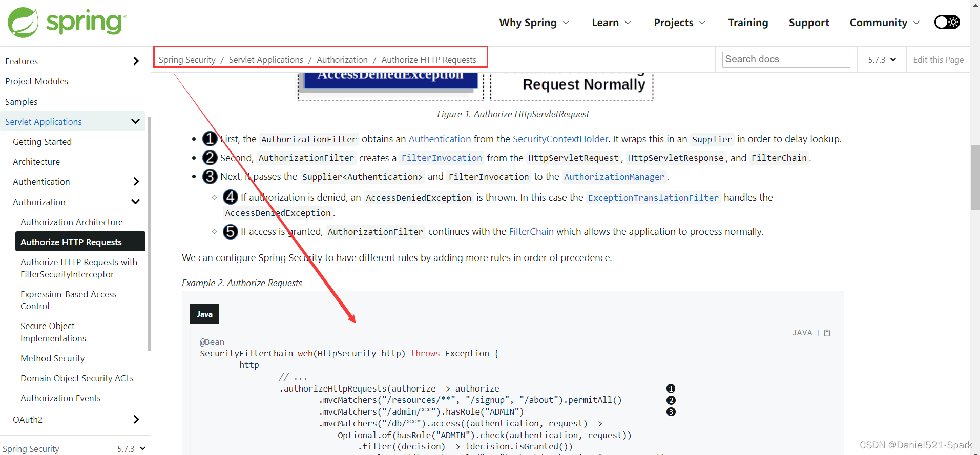Open Getting Started page
980x455 pixels.
click(x=42, y=142)
